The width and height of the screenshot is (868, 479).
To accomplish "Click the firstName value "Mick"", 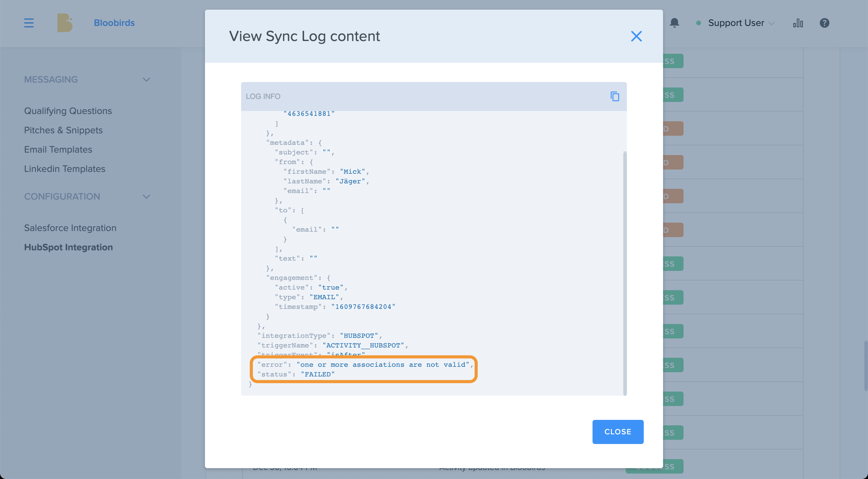I will click(x=352, y=172).
